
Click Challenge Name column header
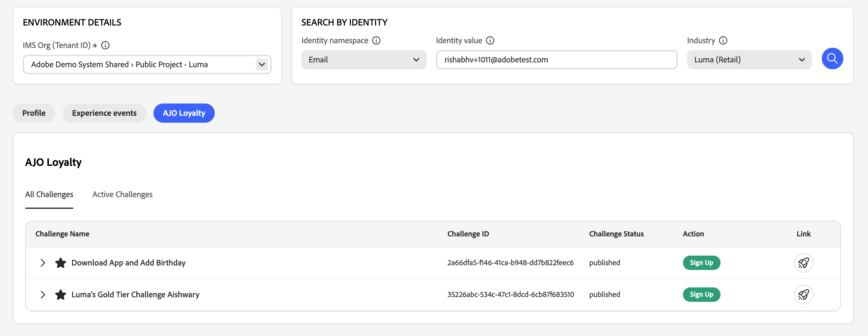point(62,234)
